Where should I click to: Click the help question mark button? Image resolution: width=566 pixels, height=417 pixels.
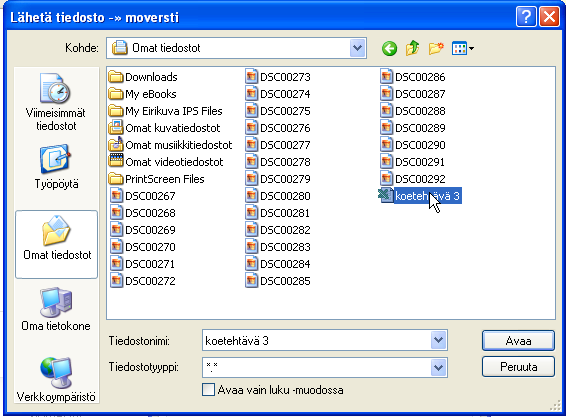526,17
